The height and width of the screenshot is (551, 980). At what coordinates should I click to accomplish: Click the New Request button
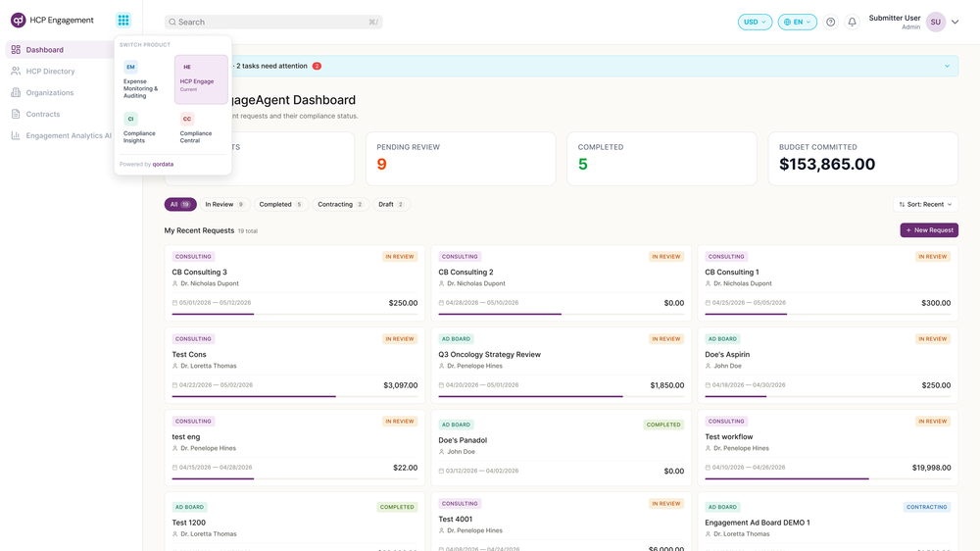929,230
